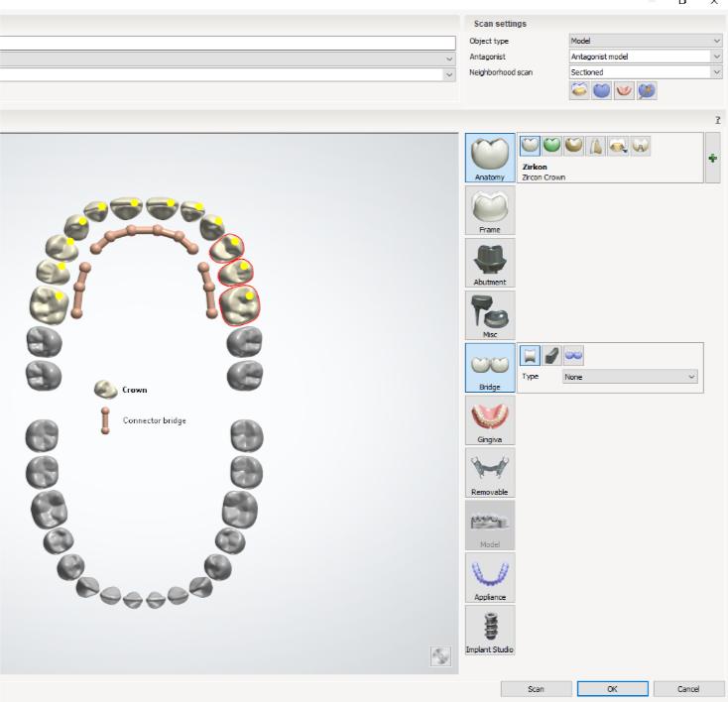The height and width of the screenshot is (702, 728).
Task: Open the Object type Model dropdown
Action: 646,41
